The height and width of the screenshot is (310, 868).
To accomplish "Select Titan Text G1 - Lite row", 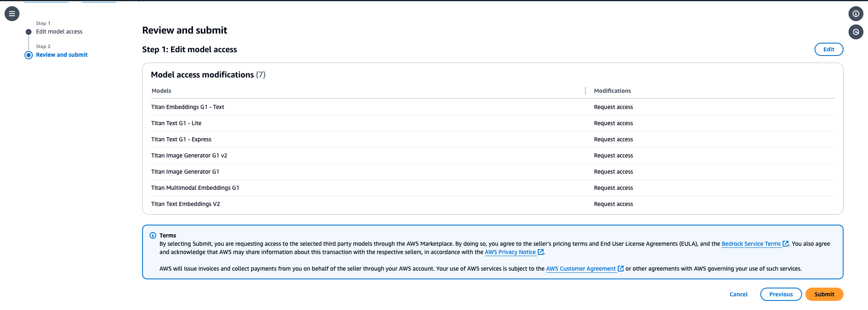I will coord(493,123).
